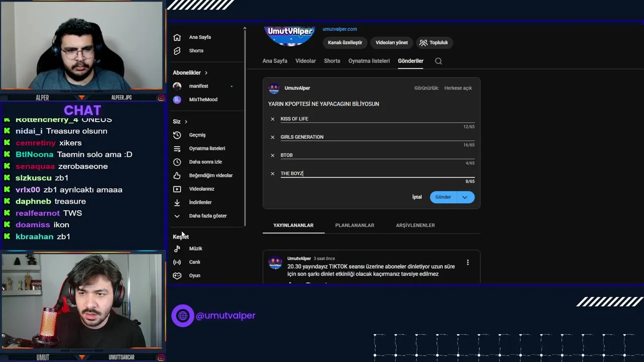644x362 pixels.
Task: Switch to the Videolar channel tab
Action: pyautogui.click(x=305, y=61)
